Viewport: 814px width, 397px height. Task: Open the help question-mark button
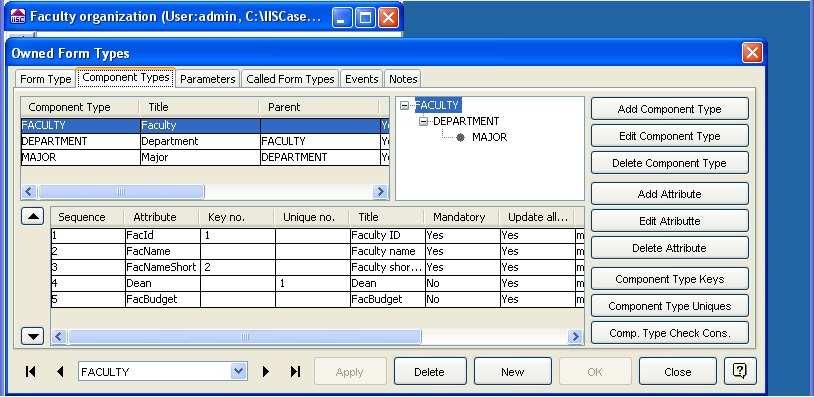pos(740,371)
